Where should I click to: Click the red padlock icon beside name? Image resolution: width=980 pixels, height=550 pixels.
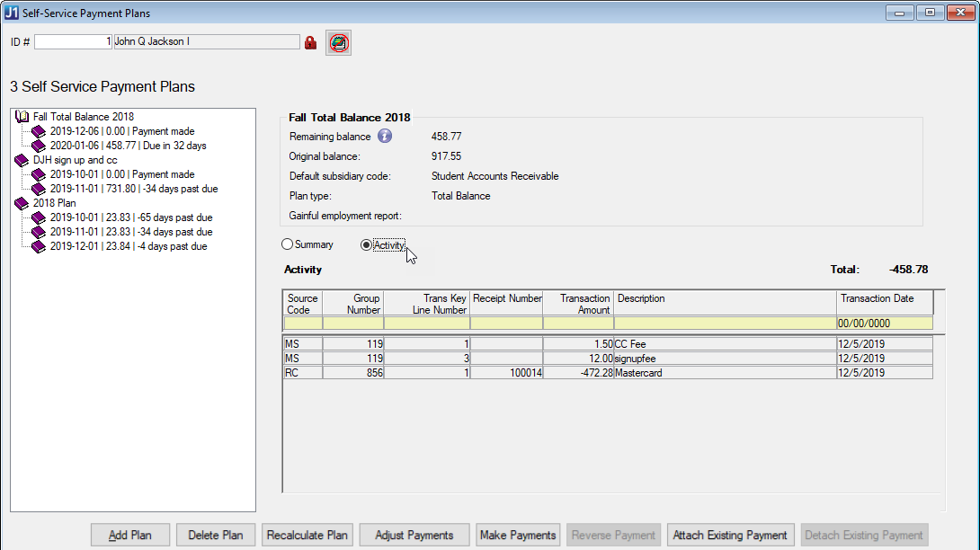(x=311, y=42)
